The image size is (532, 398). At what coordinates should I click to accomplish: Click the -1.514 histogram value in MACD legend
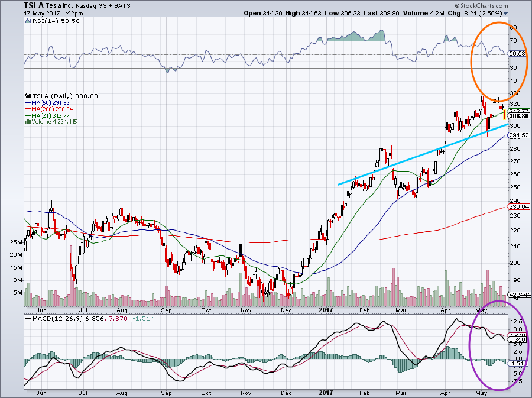pyautogui.click(x=143, y=319)
